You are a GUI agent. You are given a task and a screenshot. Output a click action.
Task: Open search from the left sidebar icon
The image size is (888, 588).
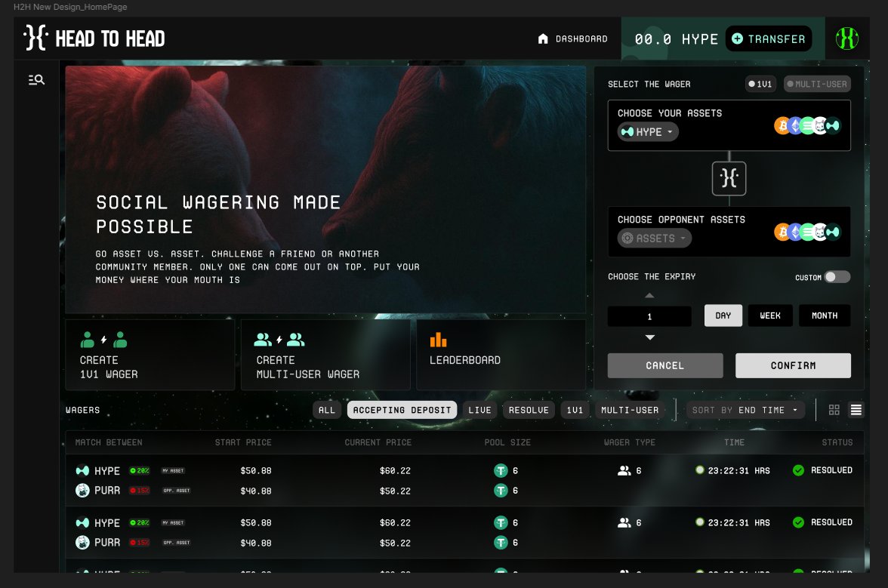click(x=36, y=79)
